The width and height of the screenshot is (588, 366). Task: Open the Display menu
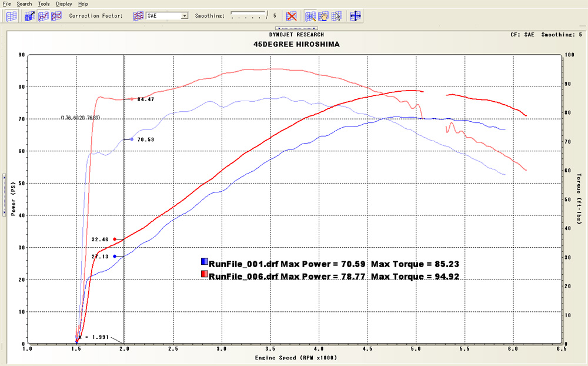(64, 4)
